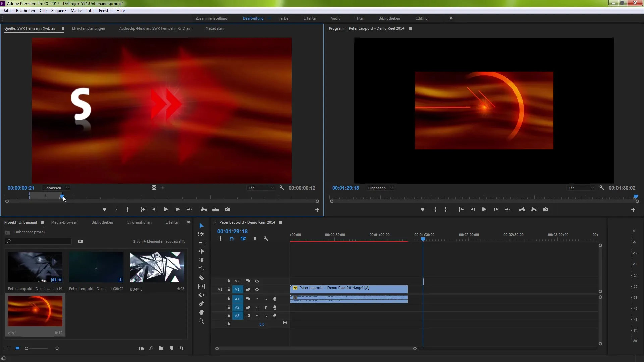This screenshot has height=362, width=644.
Task: Click timeline timecode 00:01:29:18
Action: point(232,231)
